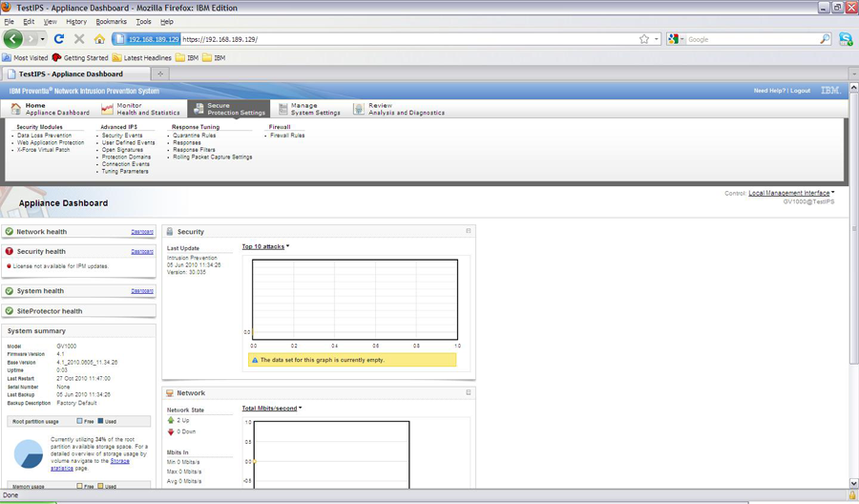Click the search magnifier icon
This screenshot has height=504, width=859.
click(825, 39)
